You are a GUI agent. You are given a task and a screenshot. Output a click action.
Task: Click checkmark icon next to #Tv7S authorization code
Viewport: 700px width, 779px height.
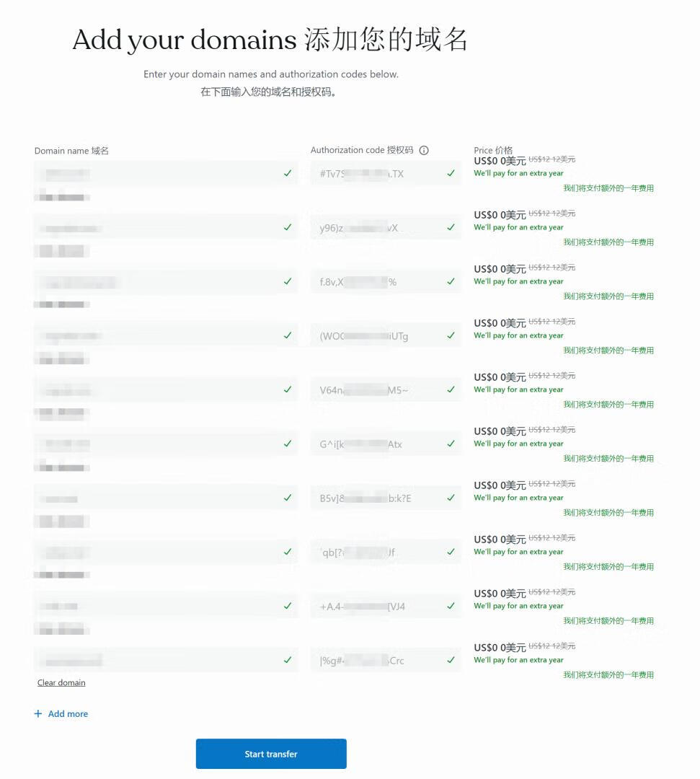click(451, 173)
